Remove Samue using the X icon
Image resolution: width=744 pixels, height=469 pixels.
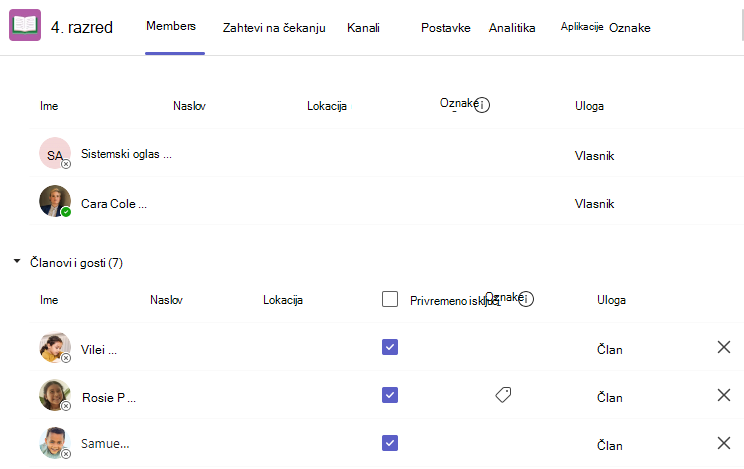point(724,443)
